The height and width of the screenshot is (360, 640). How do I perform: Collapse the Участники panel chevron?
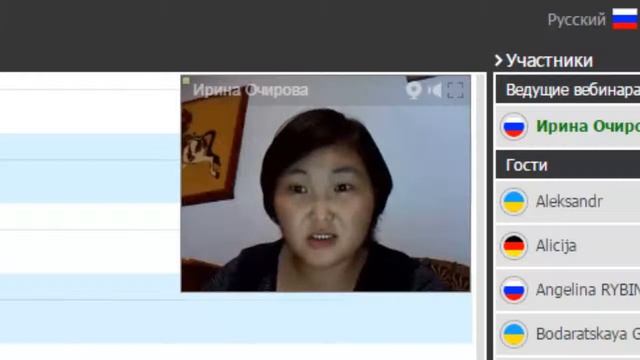498,60
